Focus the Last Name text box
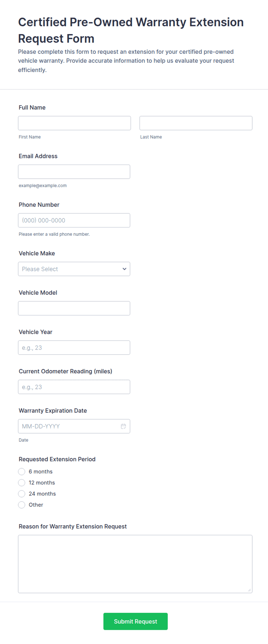This screenshot has width=268, height=644. click(196, 123)
